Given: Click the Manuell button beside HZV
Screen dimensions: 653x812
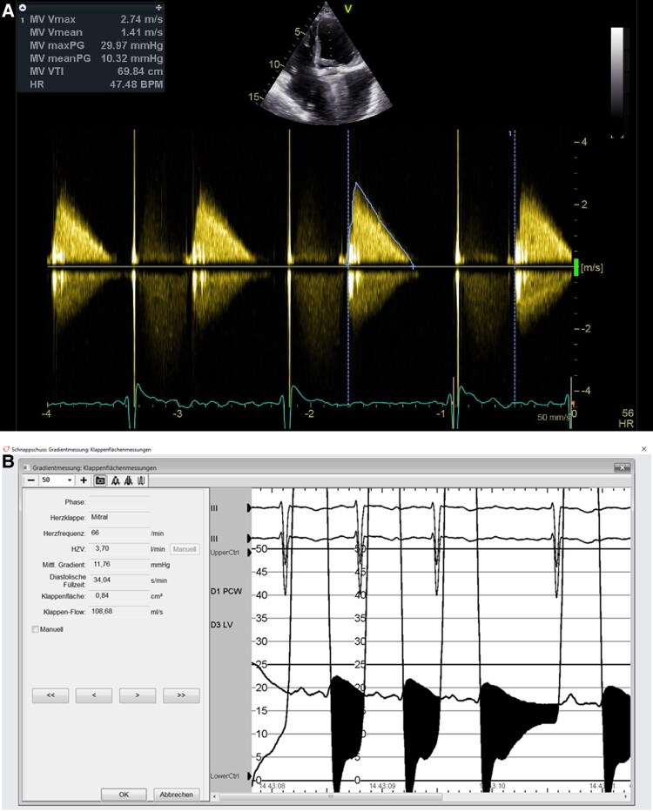Looking at the screenshot, I should (x=185, y=549).
